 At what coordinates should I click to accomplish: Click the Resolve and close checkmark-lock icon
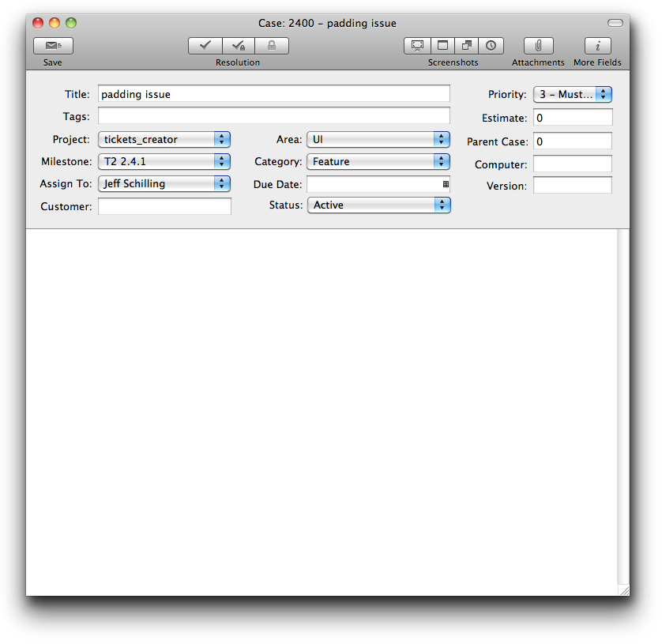click(239, 46)
